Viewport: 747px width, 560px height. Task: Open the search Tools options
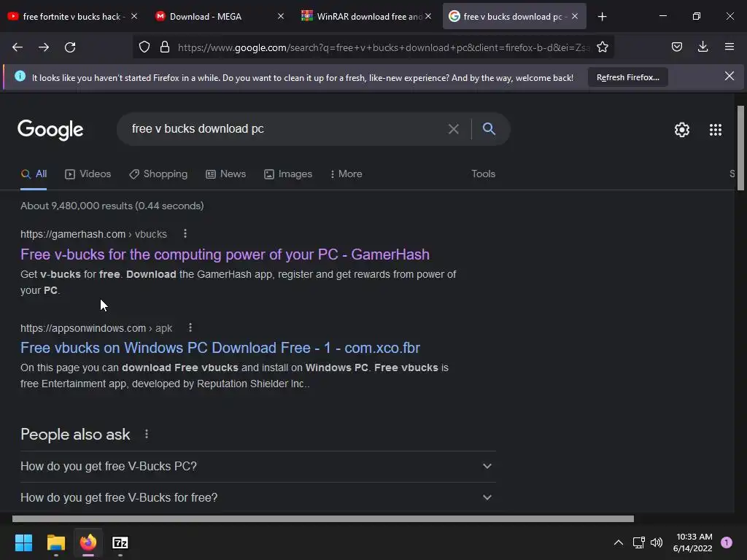point(483,174)
